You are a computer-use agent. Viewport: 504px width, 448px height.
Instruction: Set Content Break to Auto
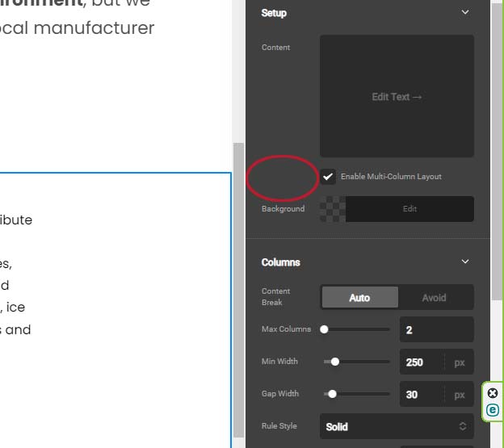click(359, 298)
